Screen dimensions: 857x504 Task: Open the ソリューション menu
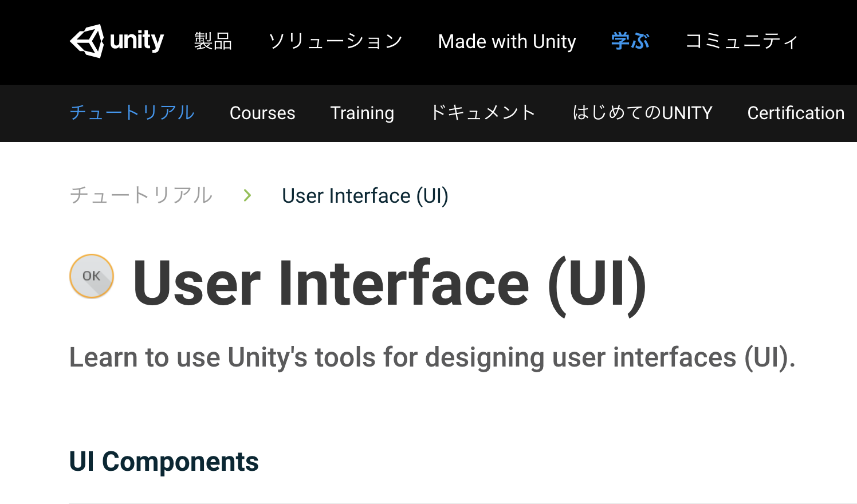pos(335,41)
